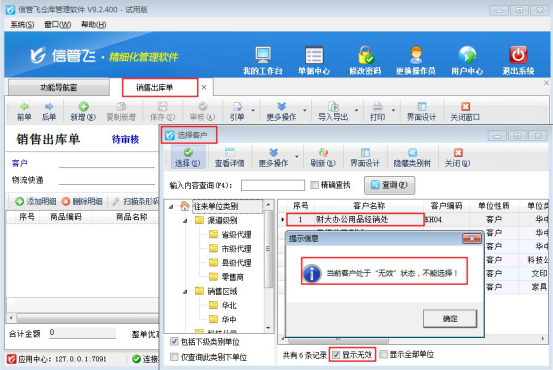This screenshot has height=370, width=553.
Task: Click 打印 printer icon
Action: tap(377, 111)
